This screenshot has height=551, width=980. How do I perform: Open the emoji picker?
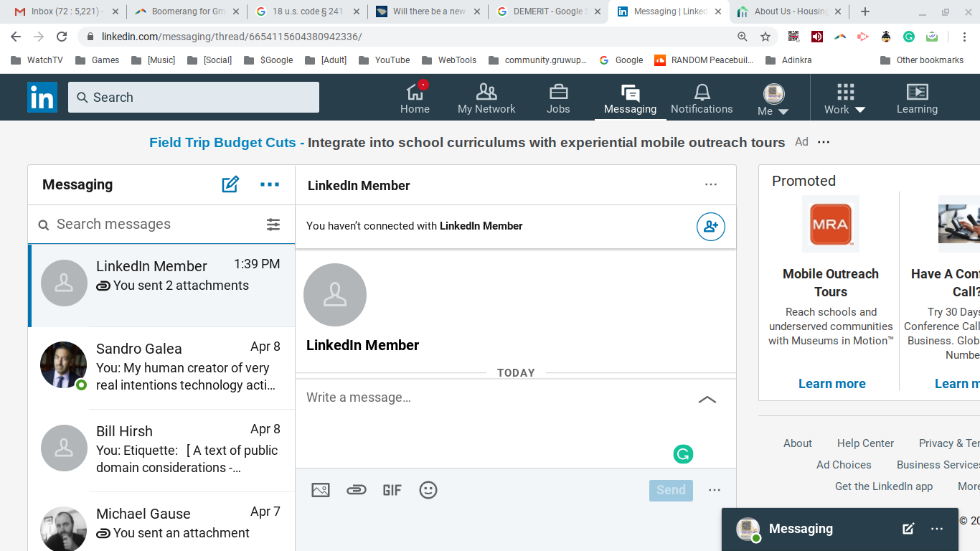click(x=428, y=490)
